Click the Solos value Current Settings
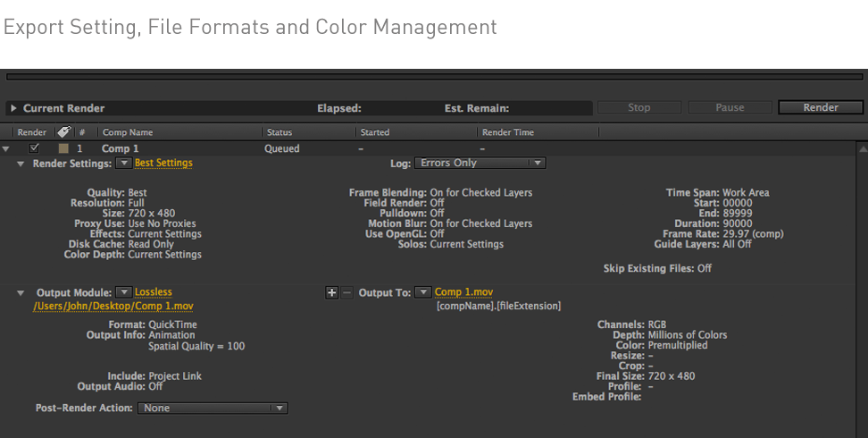The width and height of the screenshot is (868, 438). coord(467,244)
